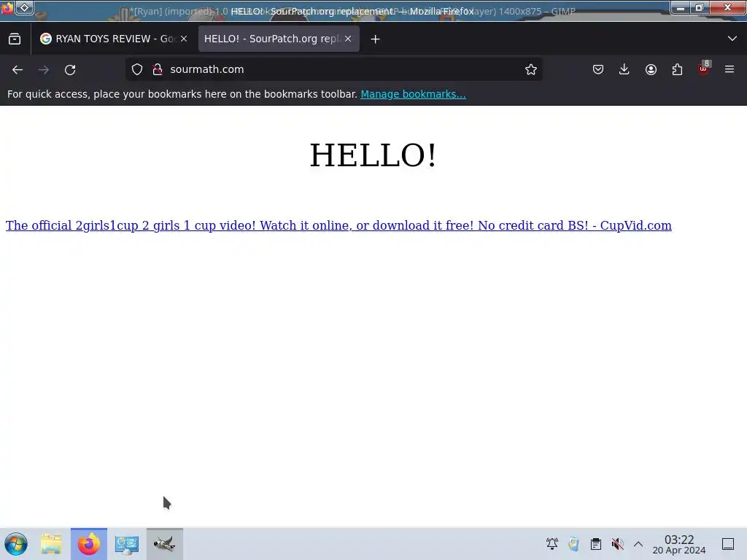Bookmark this page with the star

click(x=531, y=69)
